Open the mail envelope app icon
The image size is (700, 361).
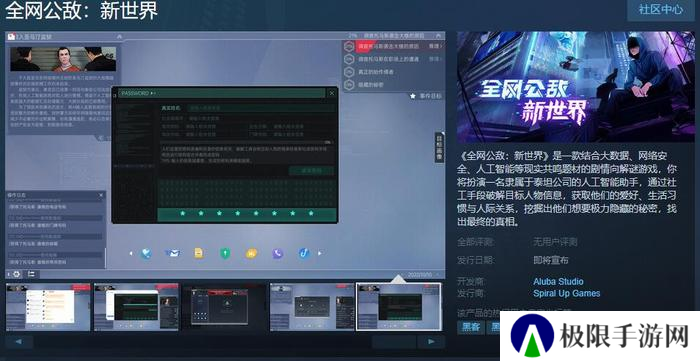tap(172, 253)
